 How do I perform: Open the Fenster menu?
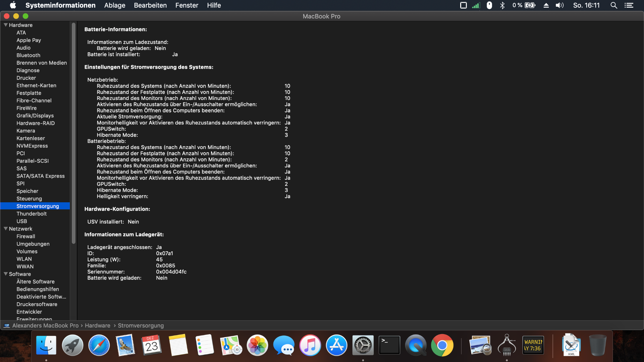click(186, 5)
